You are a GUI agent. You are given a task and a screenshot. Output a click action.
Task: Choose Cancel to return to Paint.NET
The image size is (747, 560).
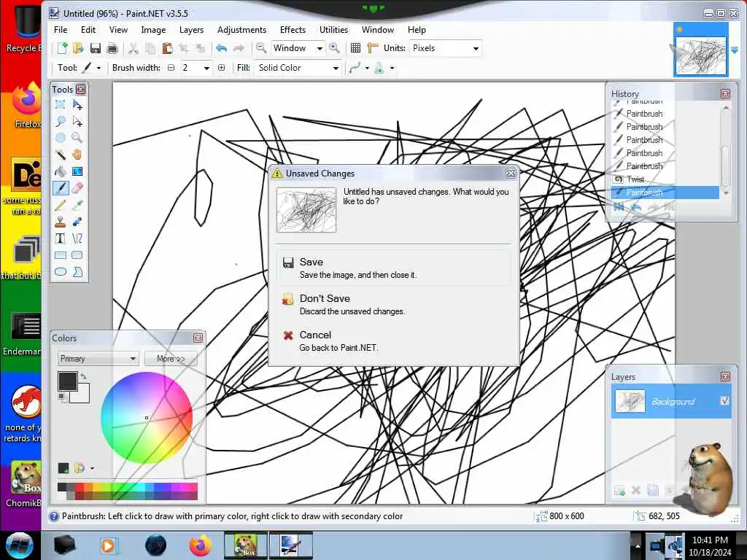(393, 341)
